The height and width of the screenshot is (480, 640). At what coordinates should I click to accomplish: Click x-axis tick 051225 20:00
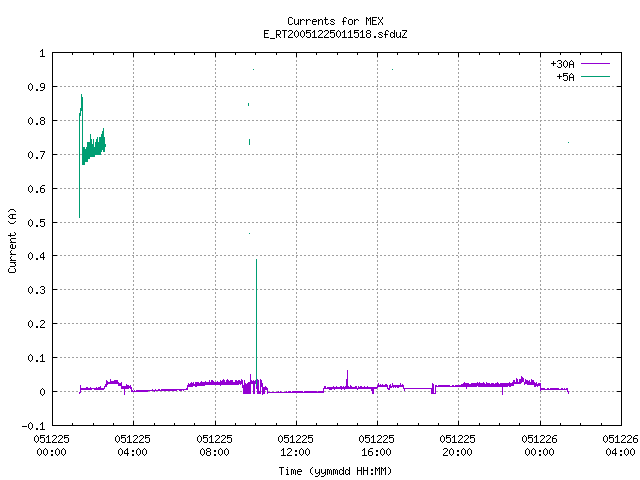[457, 446]
